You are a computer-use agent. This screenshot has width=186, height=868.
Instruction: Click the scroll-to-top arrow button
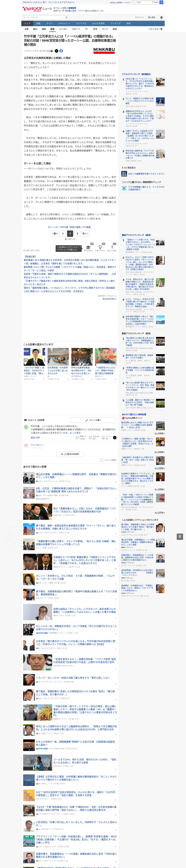tap(180, 537)
